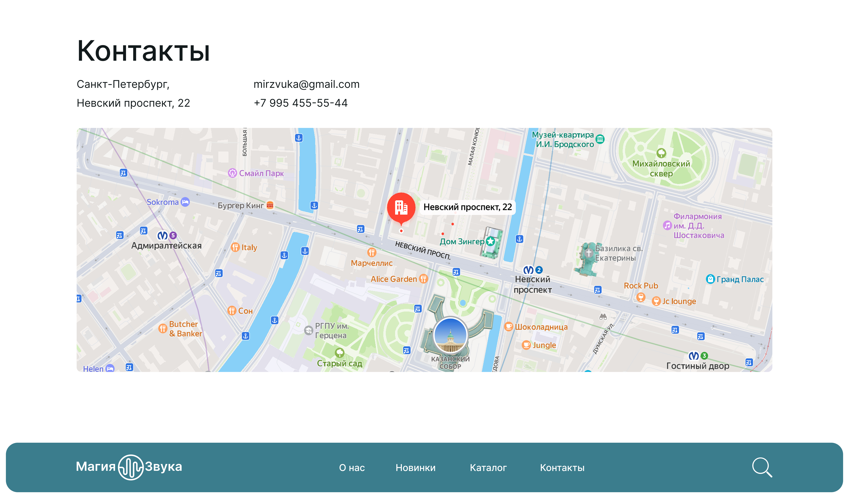Click the red building map pin

pos(401,207)
